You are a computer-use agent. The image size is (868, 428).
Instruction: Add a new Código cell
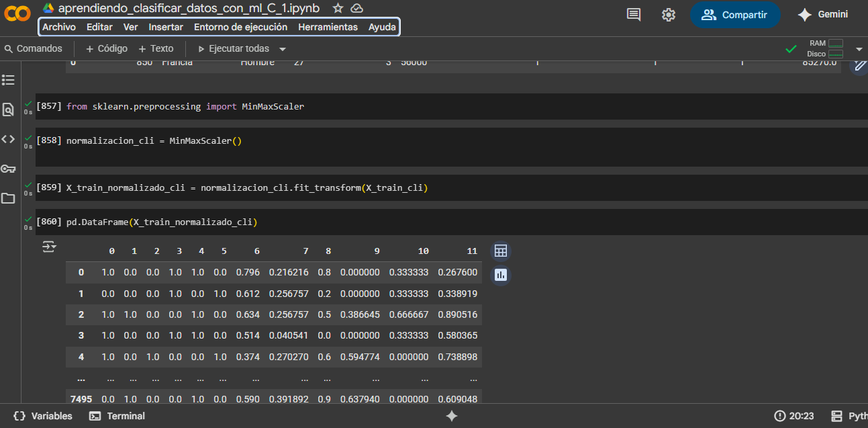[107, 48]
